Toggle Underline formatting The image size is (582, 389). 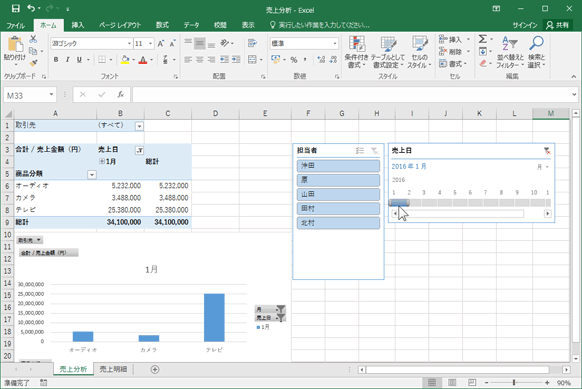(79, 59)
